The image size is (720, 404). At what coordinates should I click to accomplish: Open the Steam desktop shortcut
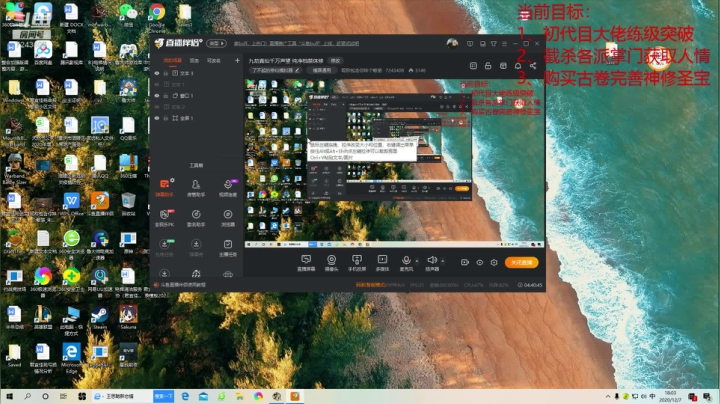[x=100, y=318]
